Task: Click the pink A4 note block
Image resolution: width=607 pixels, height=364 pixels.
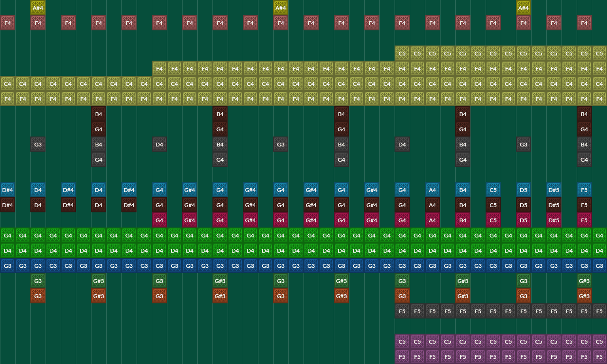Action: click(432, 220)
